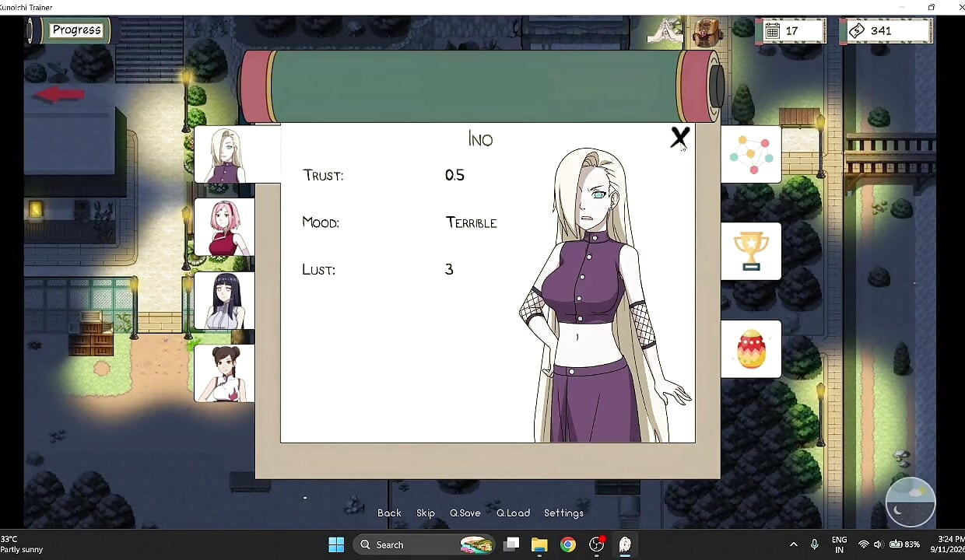The width and height of the screenshot is (965, 560).
Task: Click Skip in the bottom menu
Action: click(426, 513)
